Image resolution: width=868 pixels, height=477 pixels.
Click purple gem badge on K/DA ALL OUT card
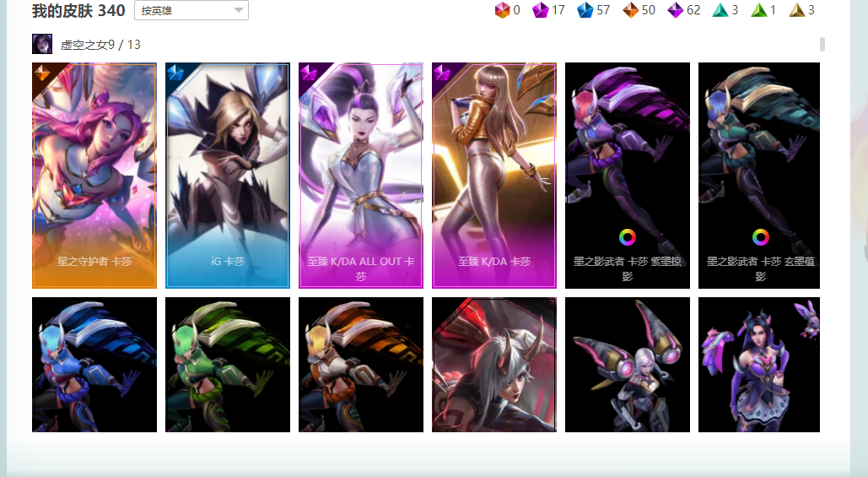[x=309, y=73]
